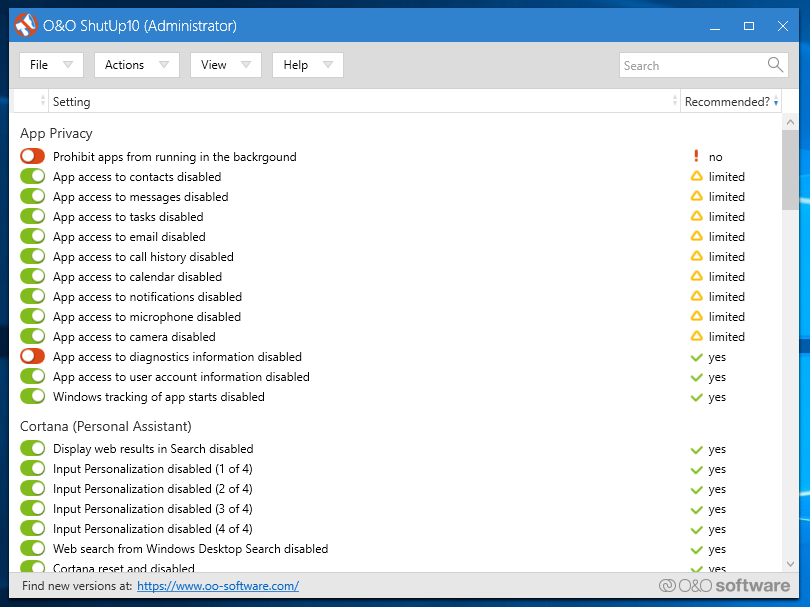Select the 'App Privacy' section heading

tap(56, 133)
